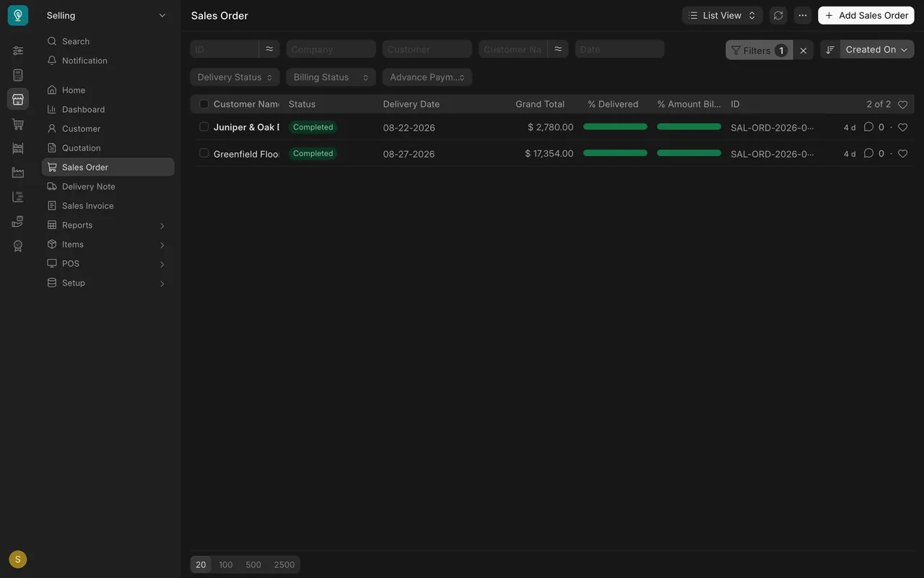This screenshot has width=924, height=578.
Task: Open the Created On sort dropdown
Action: (x=877, y=49)
